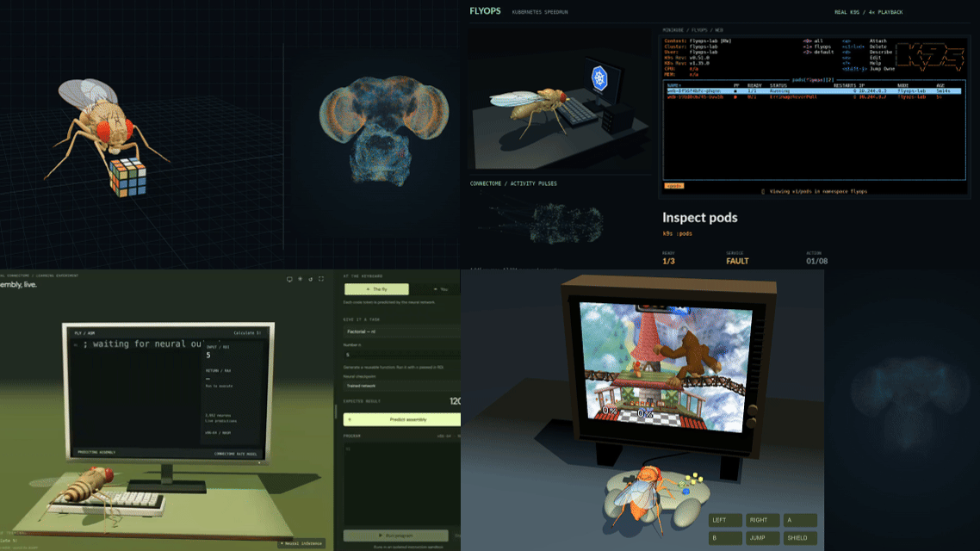Screen dimensions: 980x551
Task: Click the fly sitting on the game controller
Action: (642, 498)
